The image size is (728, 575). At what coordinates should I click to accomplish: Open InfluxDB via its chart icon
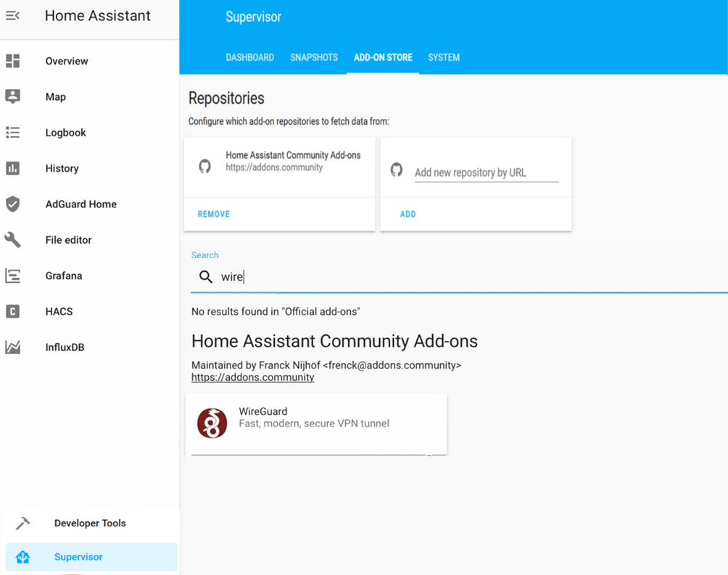(x=13, y=347)
